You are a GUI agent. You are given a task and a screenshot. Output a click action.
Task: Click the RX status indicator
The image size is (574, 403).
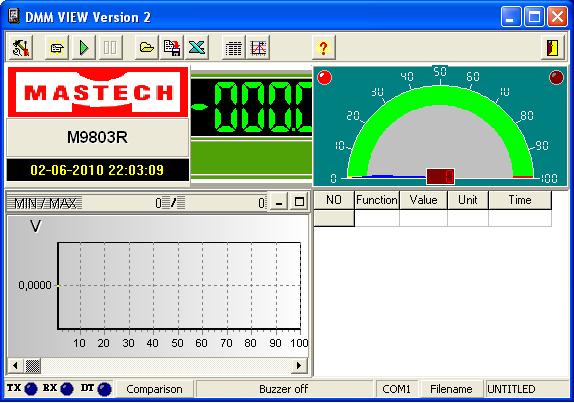(x=67, y=389)
